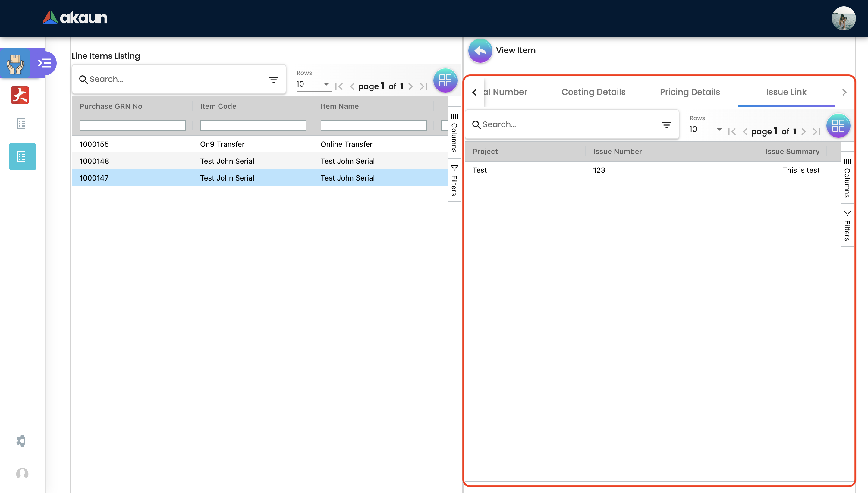Click the purple back arrow beside View Item
Image resolution: width=868 pixels, height=493 pixels.
click(x=480, y=51)
